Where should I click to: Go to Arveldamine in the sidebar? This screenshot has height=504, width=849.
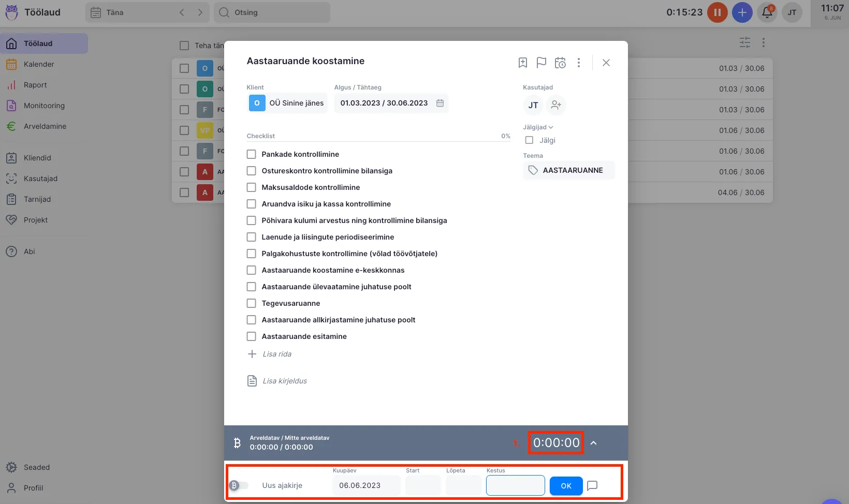click(45, 126)
